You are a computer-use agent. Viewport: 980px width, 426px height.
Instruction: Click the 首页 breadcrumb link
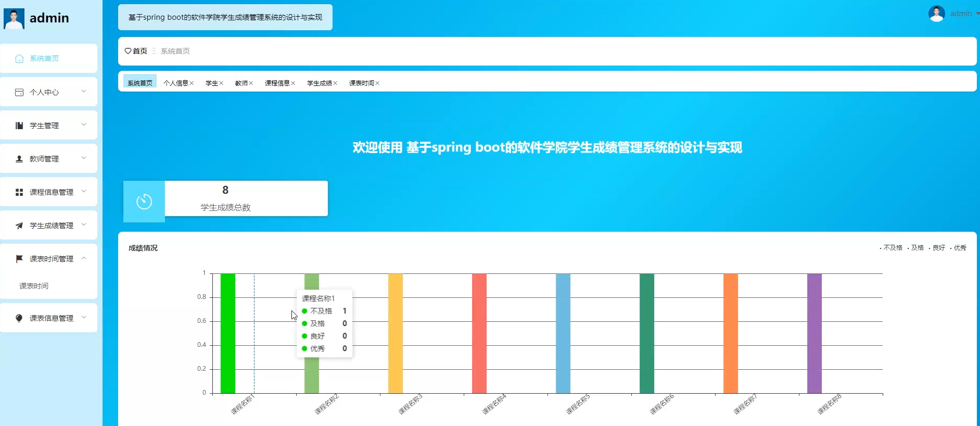pyautogui.click(x=140, y=51)
